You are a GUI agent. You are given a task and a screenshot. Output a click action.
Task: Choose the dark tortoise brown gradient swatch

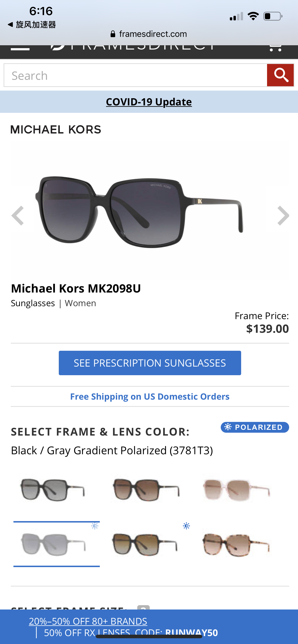click(x=146, y=490)
